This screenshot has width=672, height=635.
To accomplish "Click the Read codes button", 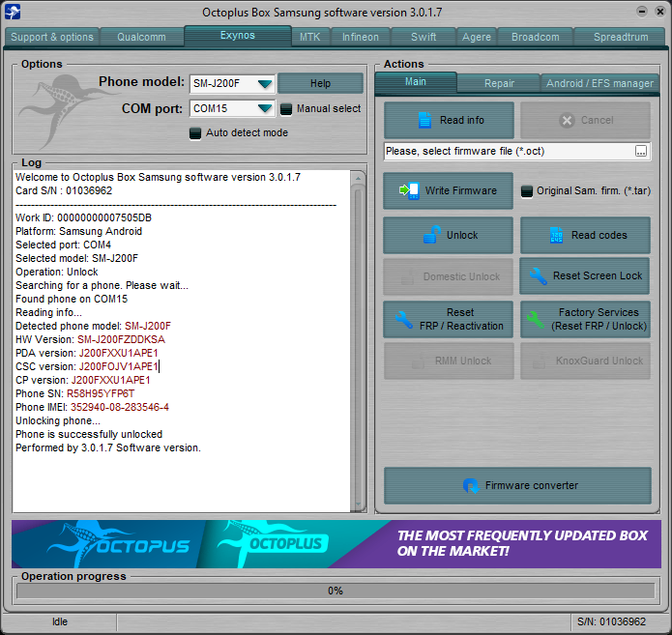I will pyautogui.click(x=585, y=235).
